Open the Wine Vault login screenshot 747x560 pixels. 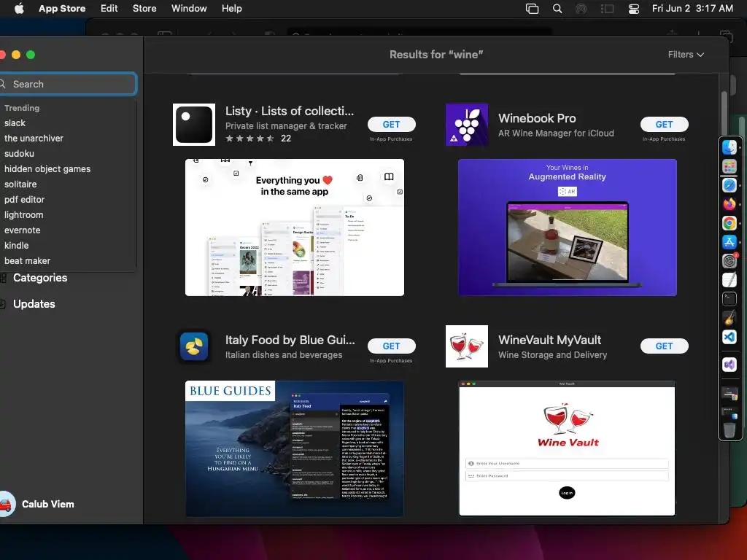pyautogui.click(x=568, y=448)
